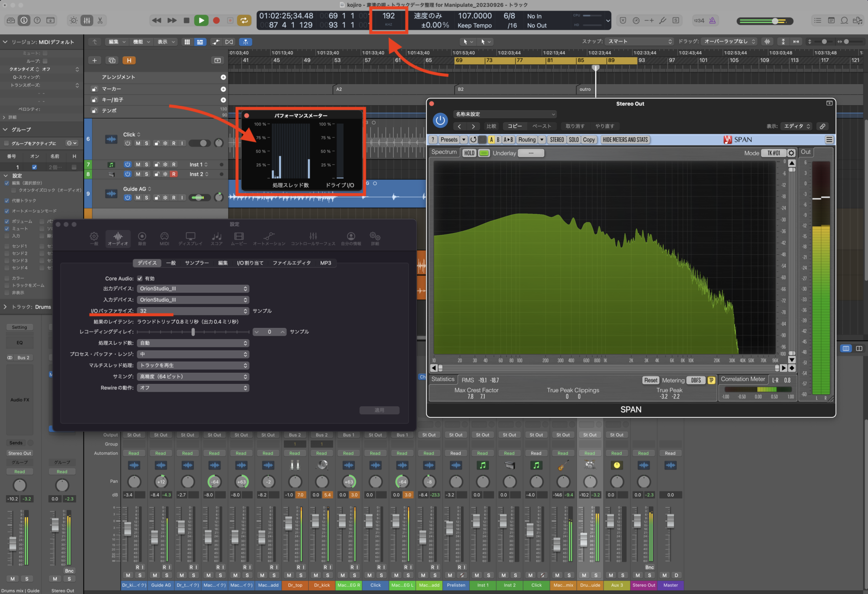Open the Editors scissors icon
Screen dimensions: 868x594
point(100,20)
